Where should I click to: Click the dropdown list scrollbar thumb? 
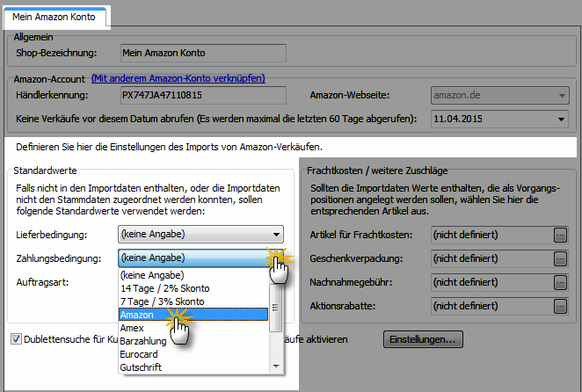[x=275, y=308]
